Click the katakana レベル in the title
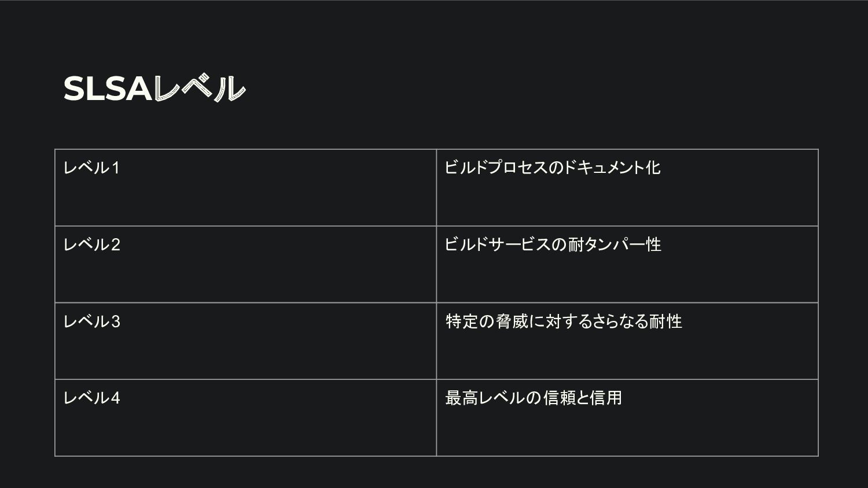 pyautogui.click(x=200, y=88)
